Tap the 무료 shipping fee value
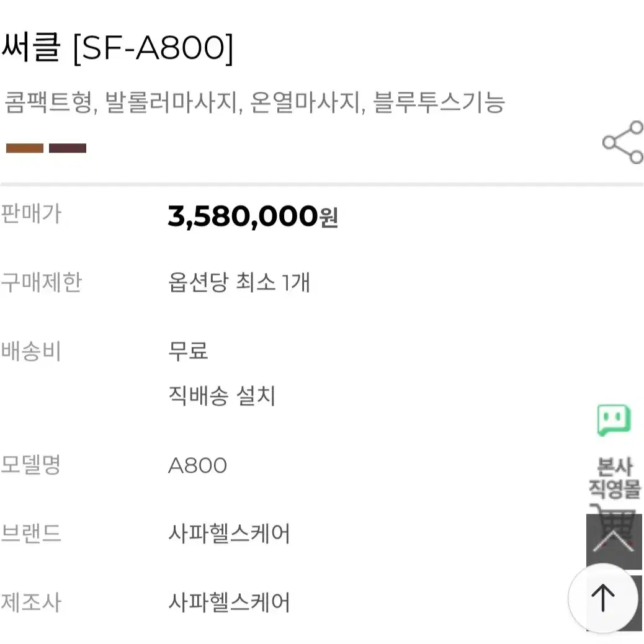 (188, 351)
